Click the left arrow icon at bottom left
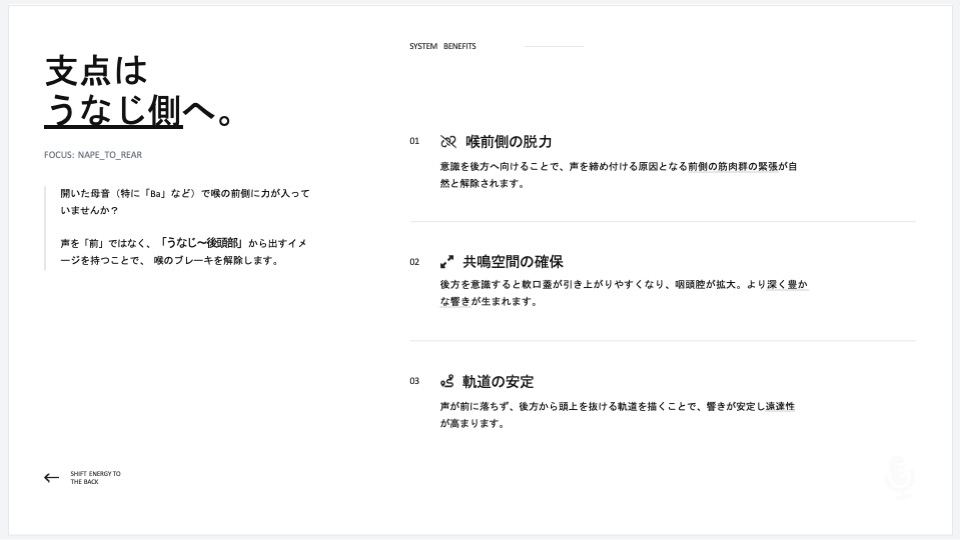The height and width of the screenshot is (540, 960). click(x=52, y=478)
